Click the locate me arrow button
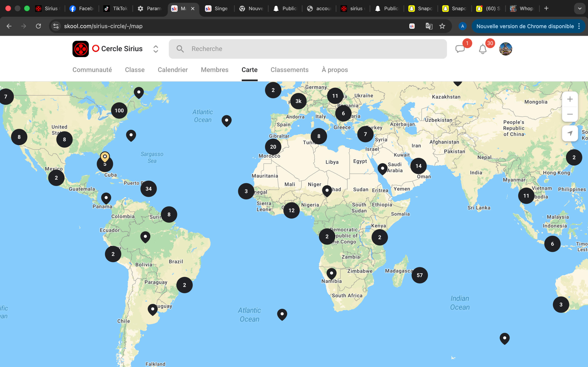 point(570,133)
